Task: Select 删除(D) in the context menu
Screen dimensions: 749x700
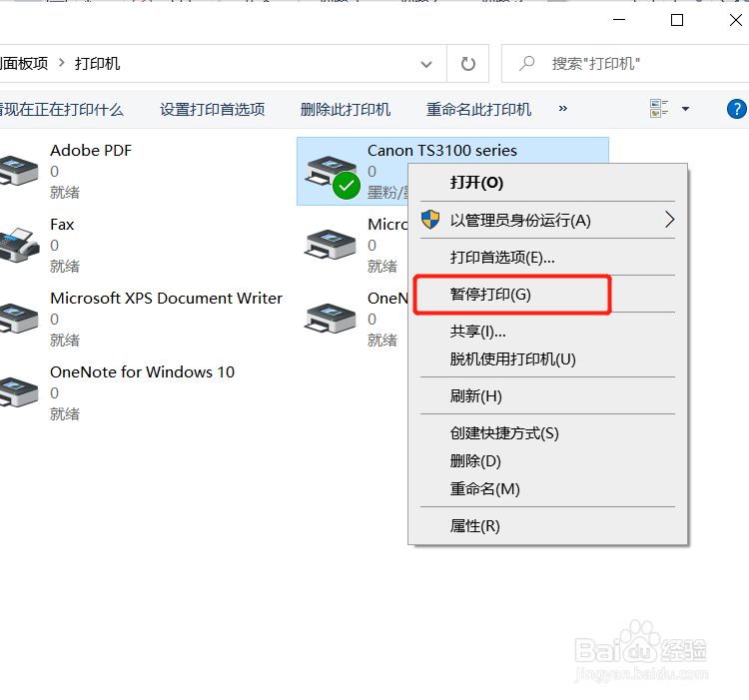Action: (547, 460)
